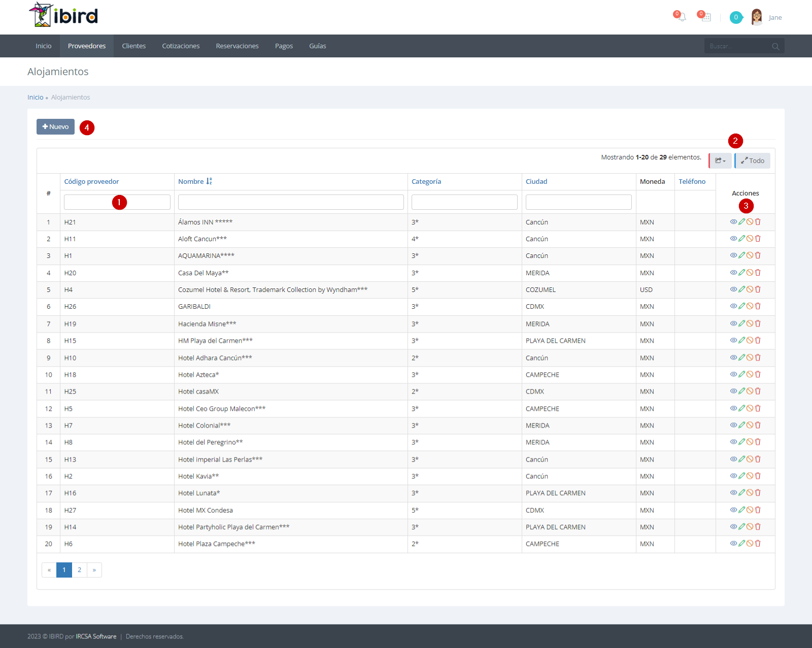
Task: Delete Hotel Partyholic Playa del Carmen
Action: (x=758, y=527)
